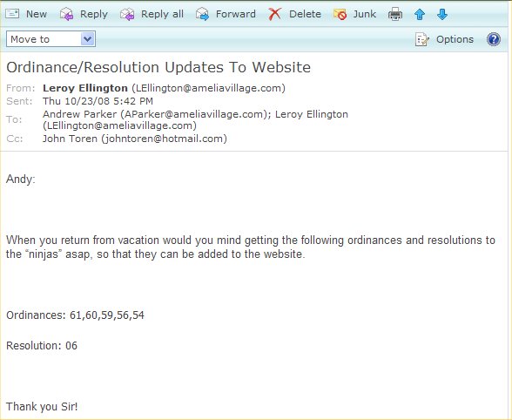Print this email using printer icon
This screenshot has width=512, height=420.
tap(395, 15)
